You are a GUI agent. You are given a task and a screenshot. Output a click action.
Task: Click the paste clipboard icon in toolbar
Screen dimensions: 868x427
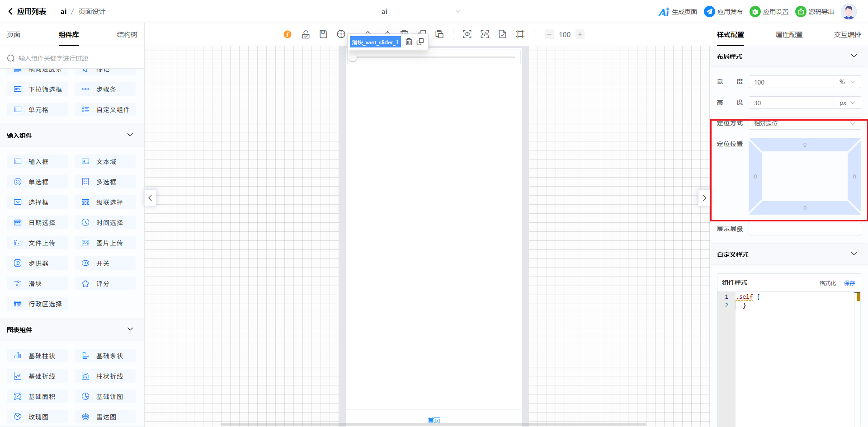point(439,34)
